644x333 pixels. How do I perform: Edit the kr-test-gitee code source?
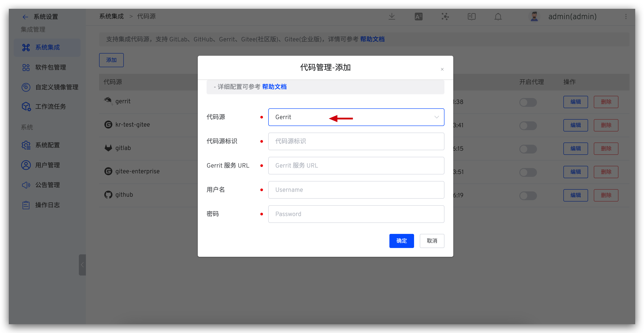click(x=575, y=125)
